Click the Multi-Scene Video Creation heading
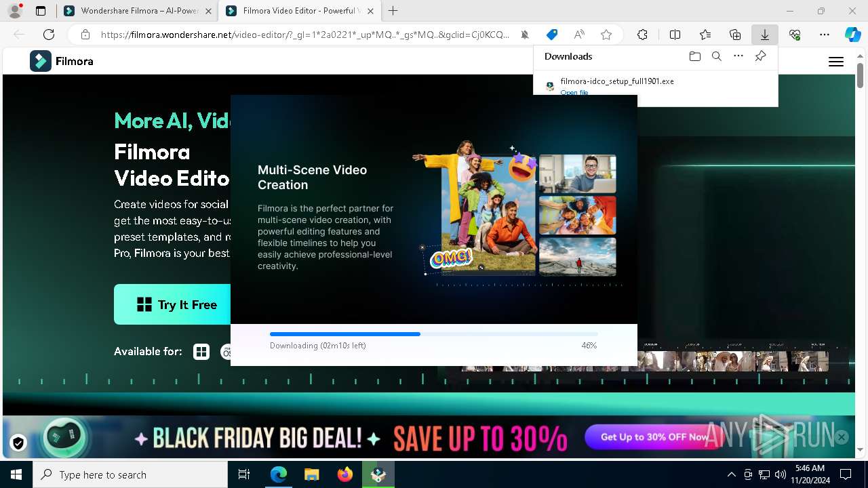The height and width of the screenshot is (488, 868). 312,177
